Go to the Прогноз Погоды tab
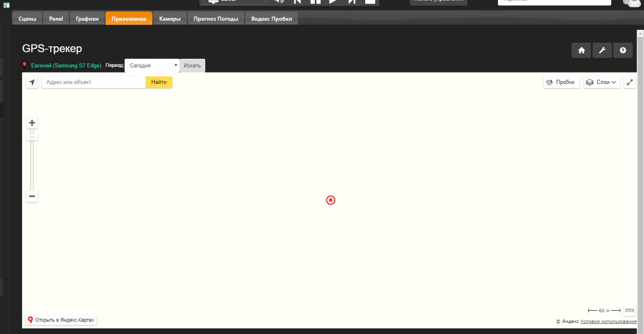Image resolution: width=644 pixels, height=334 pixels. (216, 19)
